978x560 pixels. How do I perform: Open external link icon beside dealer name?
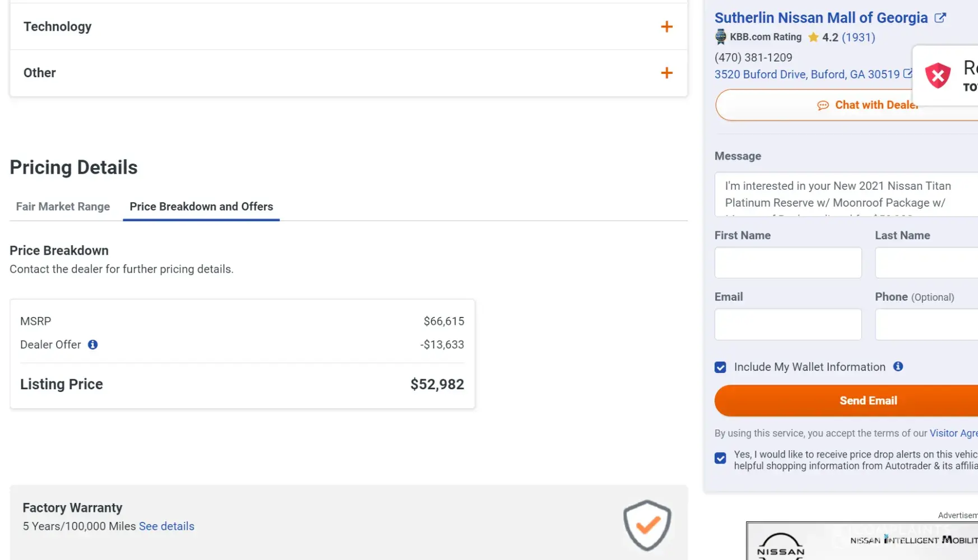(940, 18)
